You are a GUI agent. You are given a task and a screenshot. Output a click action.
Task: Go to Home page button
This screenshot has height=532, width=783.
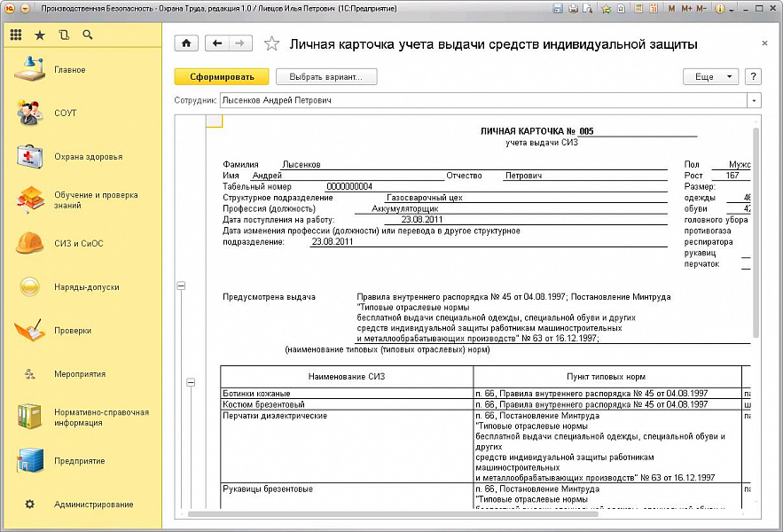click(x=186, y=43)
